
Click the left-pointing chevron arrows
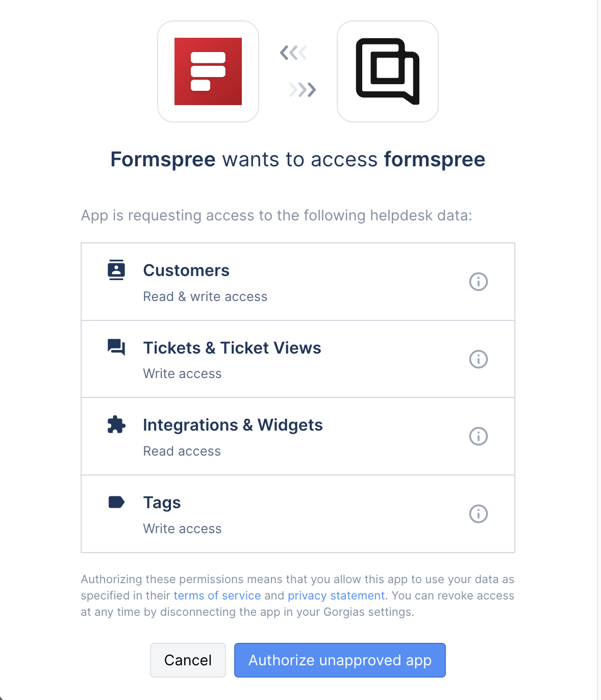293,53
